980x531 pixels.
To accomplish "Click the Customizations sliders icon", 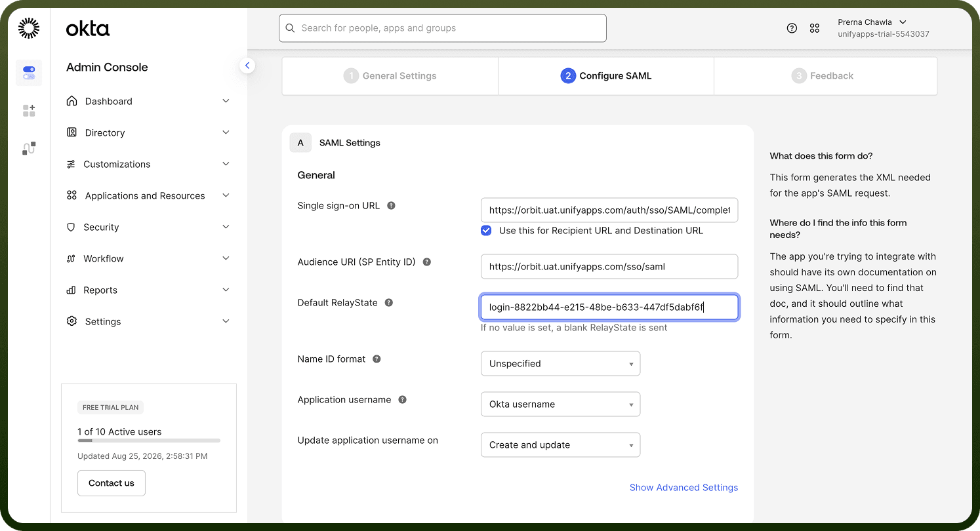I will 71,164.
